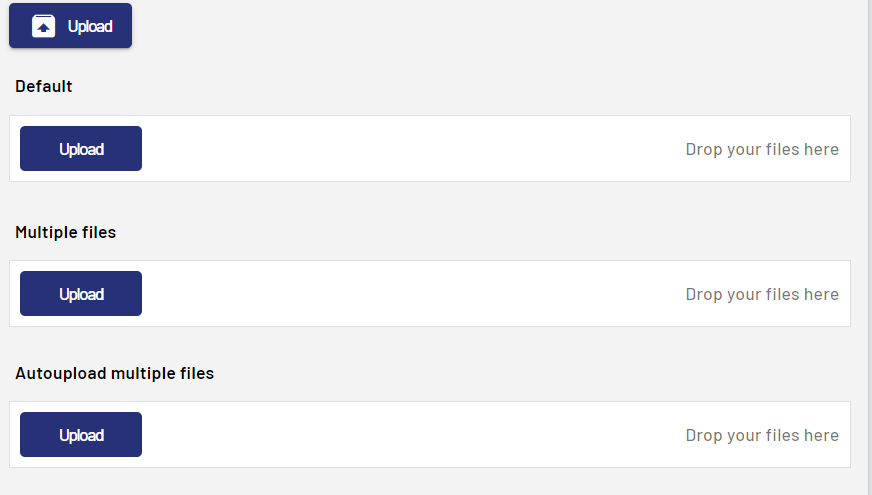Click the upload arrow icon in top button

point(43,26)
